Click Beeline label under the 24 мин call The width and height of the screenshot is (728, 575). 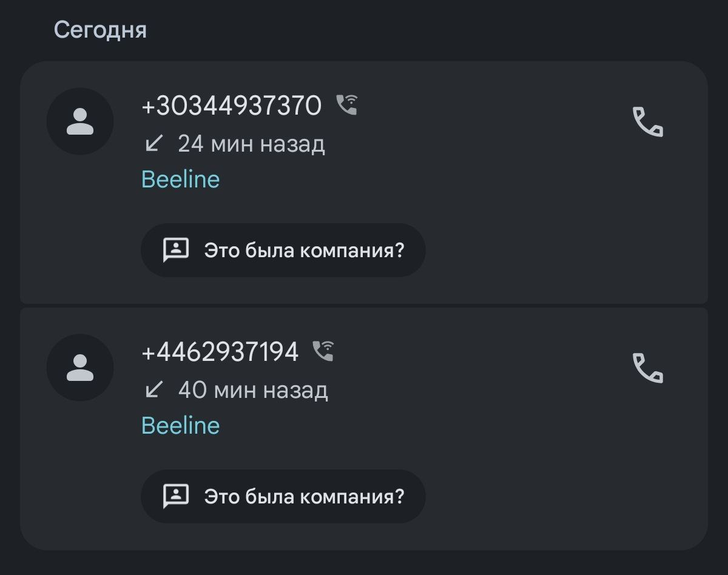pos(180,180)
